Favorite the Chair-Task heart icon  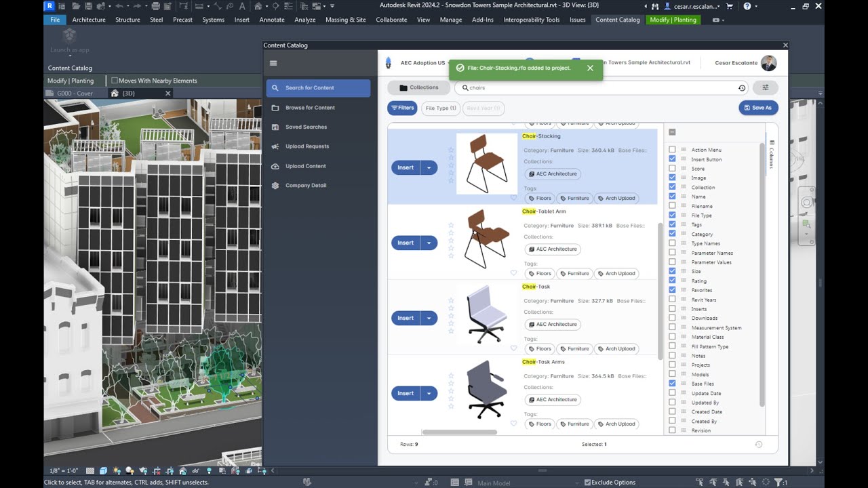[513, 348]
